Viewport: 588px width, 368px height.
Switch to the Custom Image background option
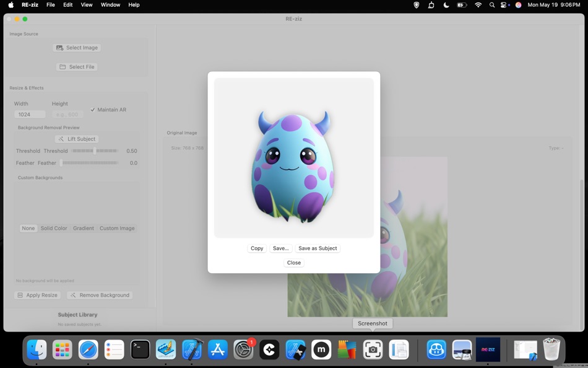pos(116,228)
